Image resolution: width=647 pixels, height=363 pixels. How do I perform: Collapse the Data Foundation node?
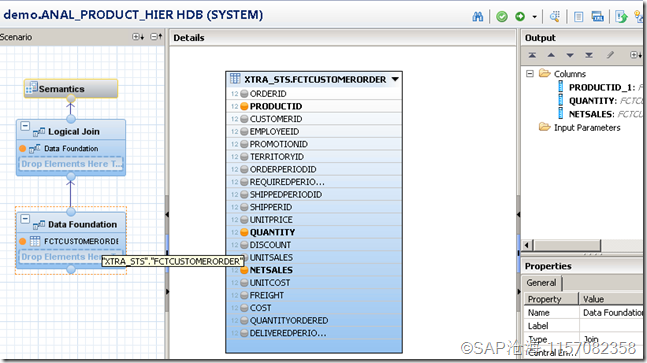[25, 219]
